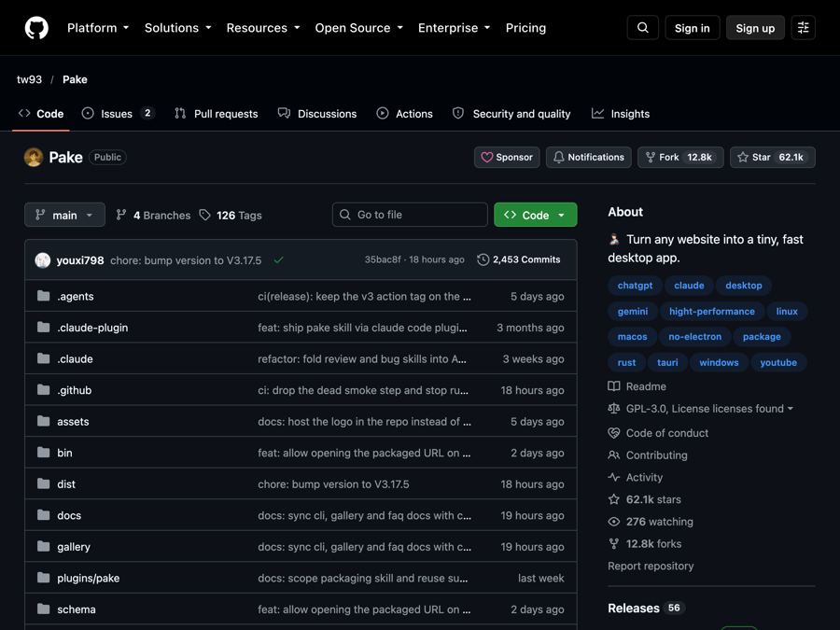Open the no-electron topic tag
This screenshot has width=840, height=630.
694,336
